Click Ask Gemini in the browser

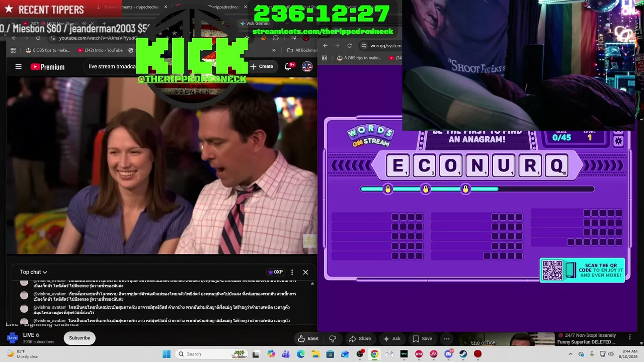point(255,23)
